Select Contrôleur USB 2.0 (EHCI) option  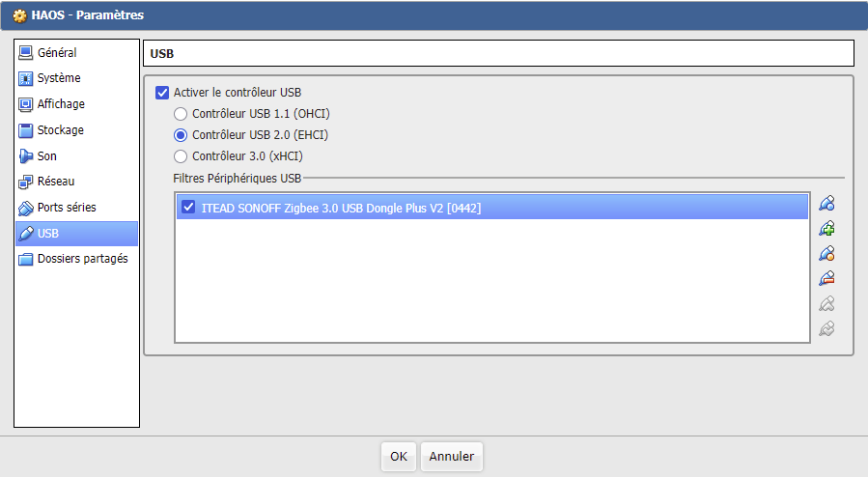(181, 135)
